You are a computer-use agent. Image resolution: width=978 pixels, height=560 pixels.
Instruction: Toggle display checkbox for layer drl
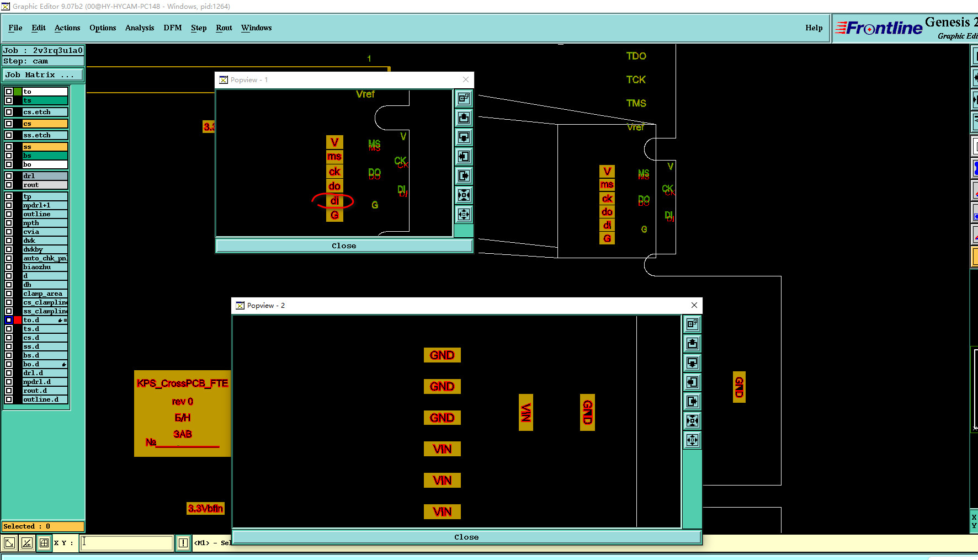pyautogui.click(x=9, y=176)
